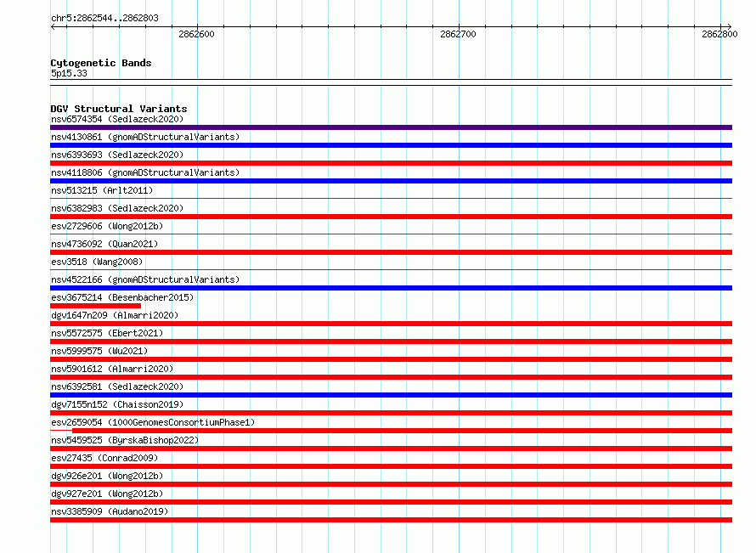Click the red bar under nsv6393693
756x553 pixels.
[391, 163]
